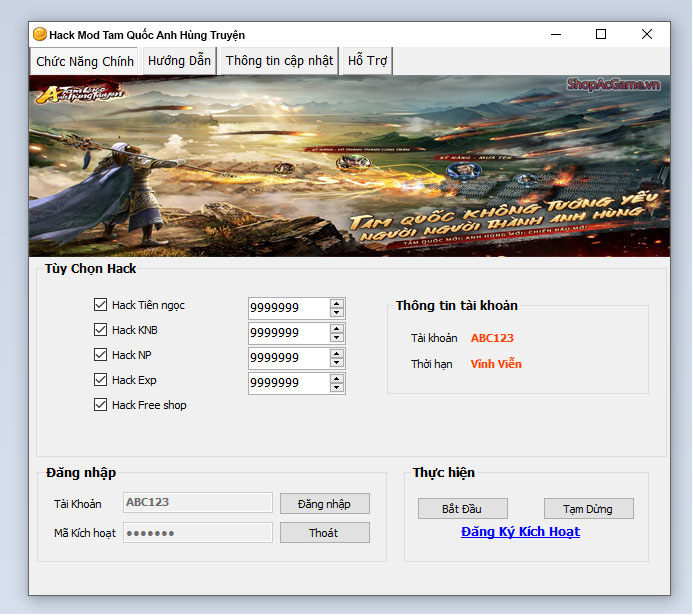Decrease the Hack KNB value with down arrow
Screen dimensions: 693x616
(337, 338)
